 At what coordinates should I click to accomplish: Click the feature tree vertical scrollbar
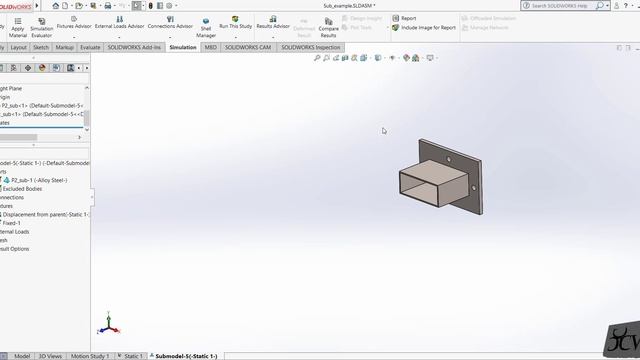pos(87,118)
